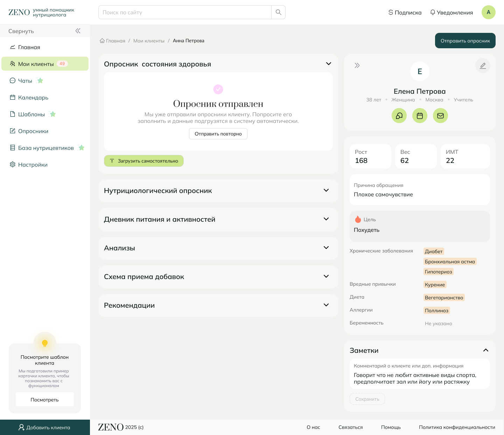Select Мои клиенты in sidebar
Image resolution: width=504 pixels, height=435 pixels.
(x=45, y=64)
